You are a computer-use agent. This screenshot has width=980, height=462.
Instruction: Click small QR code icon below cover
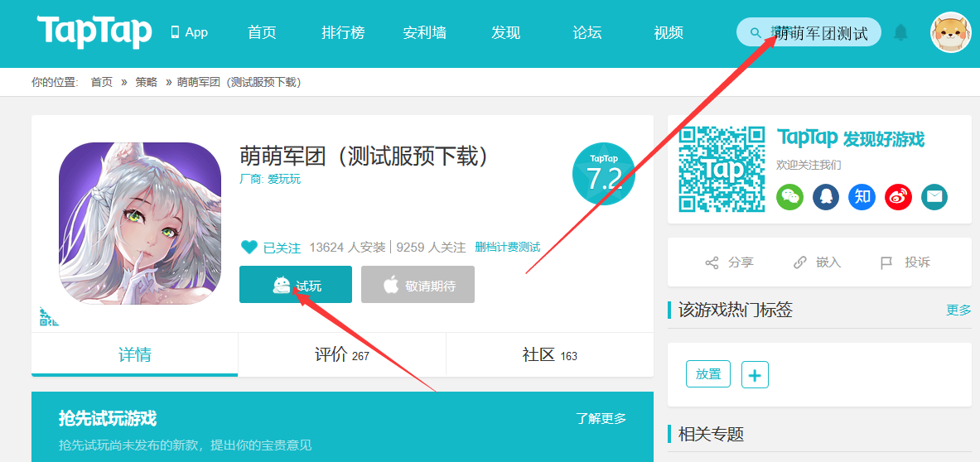coord(49,316)
